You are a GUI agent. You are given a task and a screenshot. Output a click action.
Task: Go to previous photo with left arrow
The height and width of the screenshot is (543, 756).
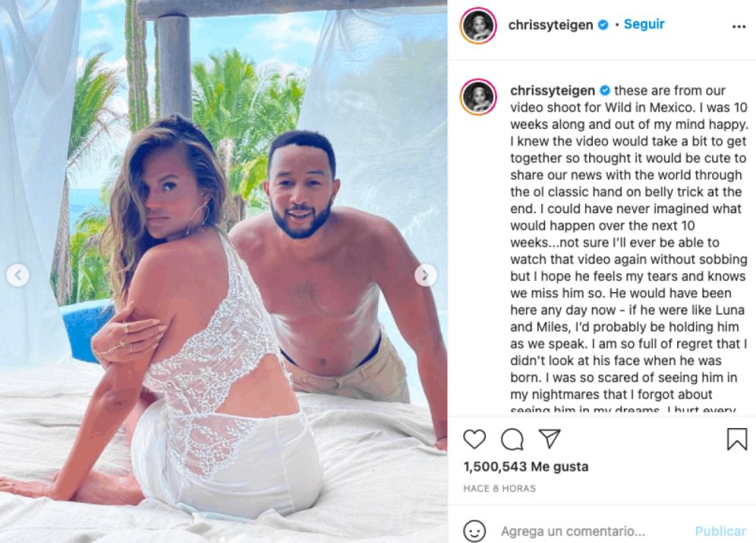[18, 275]
